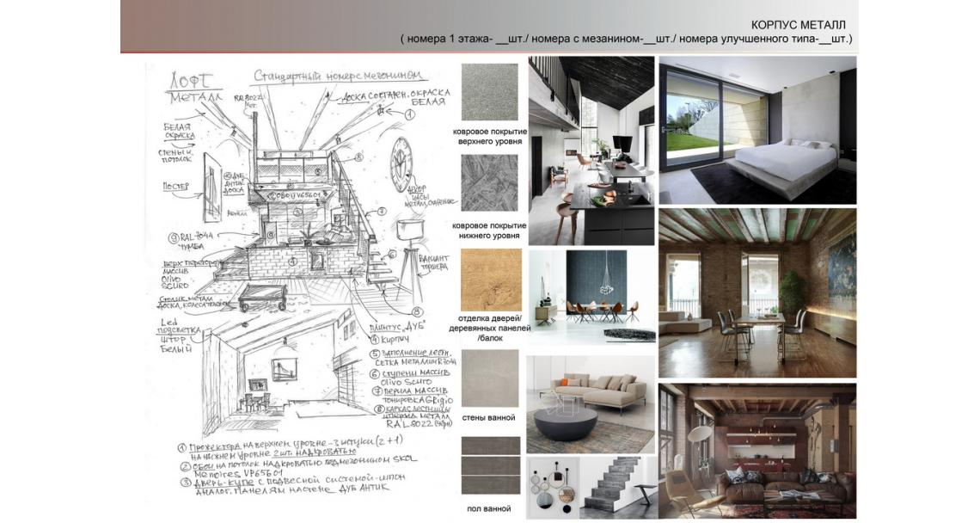Click the handwritten 'Постер' annotation

tap(175, 187)
